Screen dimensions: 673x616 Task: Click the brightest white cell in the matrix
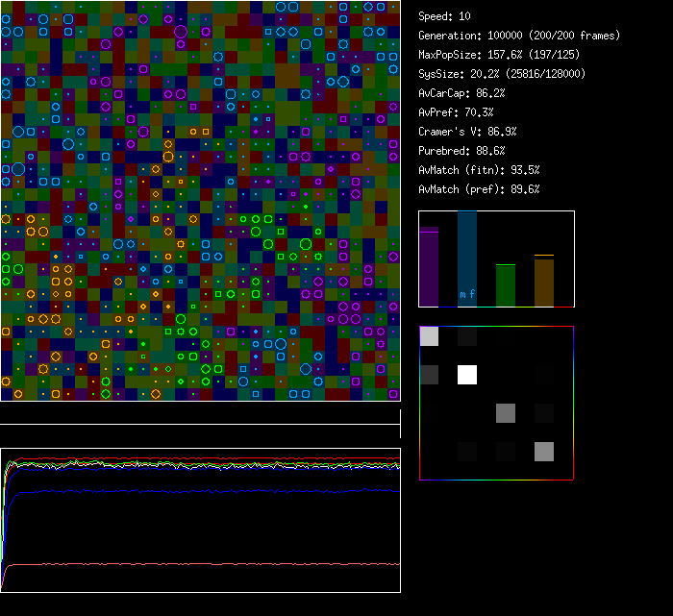467,375
